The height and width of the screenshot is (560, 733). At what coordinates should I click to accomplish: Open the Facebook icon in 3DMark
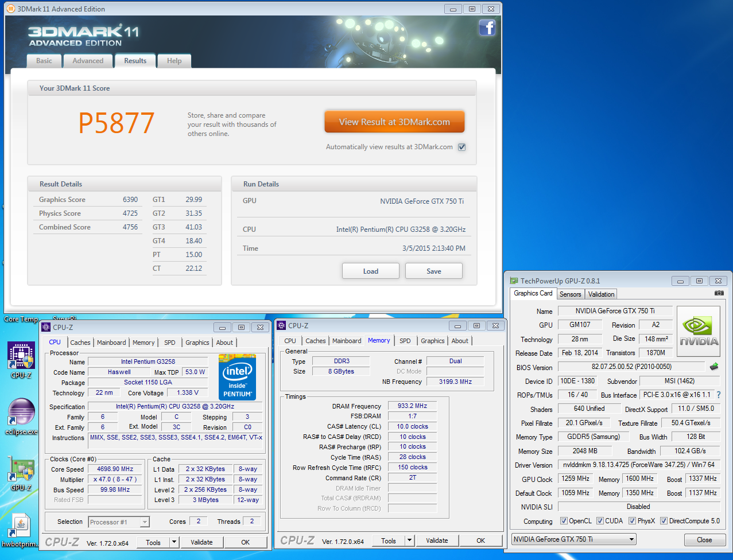(x=487, y=28)
